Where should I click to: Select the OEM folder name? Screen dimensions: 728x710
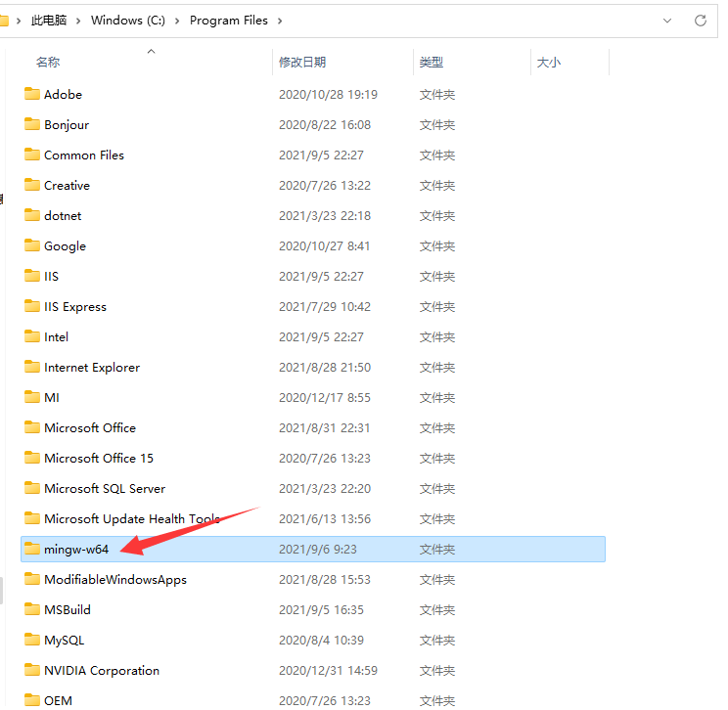click(58, 700)
